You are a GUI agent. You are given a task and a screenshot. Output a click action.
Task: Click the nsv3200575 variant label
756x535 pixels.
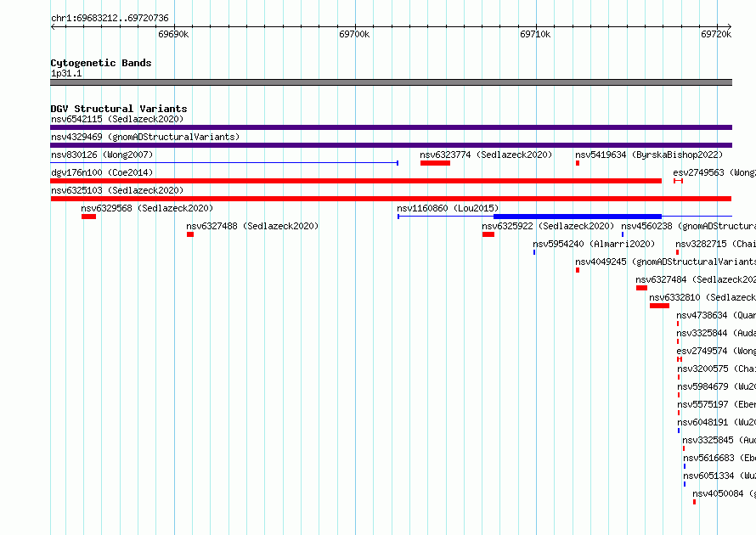coord(716,369)
